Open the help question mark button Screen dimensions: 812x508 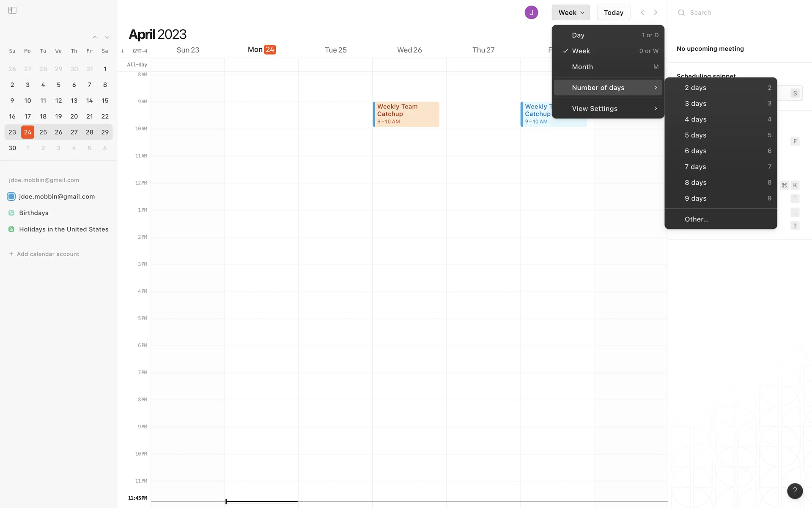pos(795,491)
